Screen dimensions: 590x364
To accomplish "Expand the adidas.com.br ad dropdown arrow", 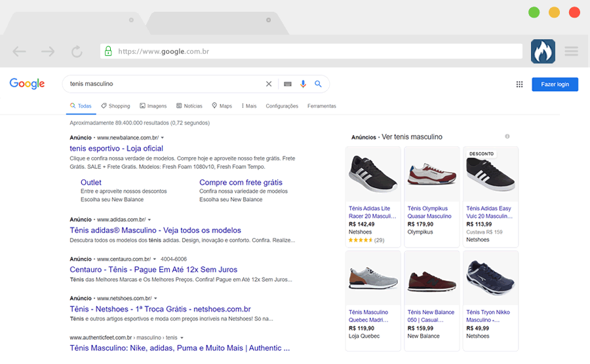I will 149,220.
